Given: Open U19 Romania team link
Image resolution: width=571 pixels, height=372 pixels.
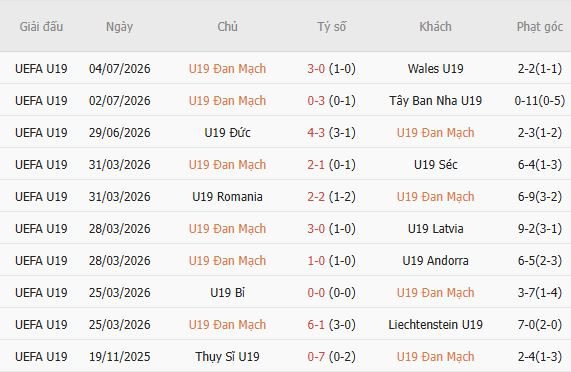Looking at the screenshot, I should point(227,197).
